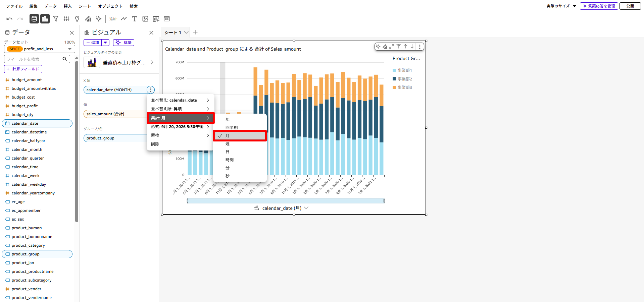The height and width of the screenshot is (302, 644).
Task: Click the 事業部2 legend color swatch
Action: coord(394,79)
